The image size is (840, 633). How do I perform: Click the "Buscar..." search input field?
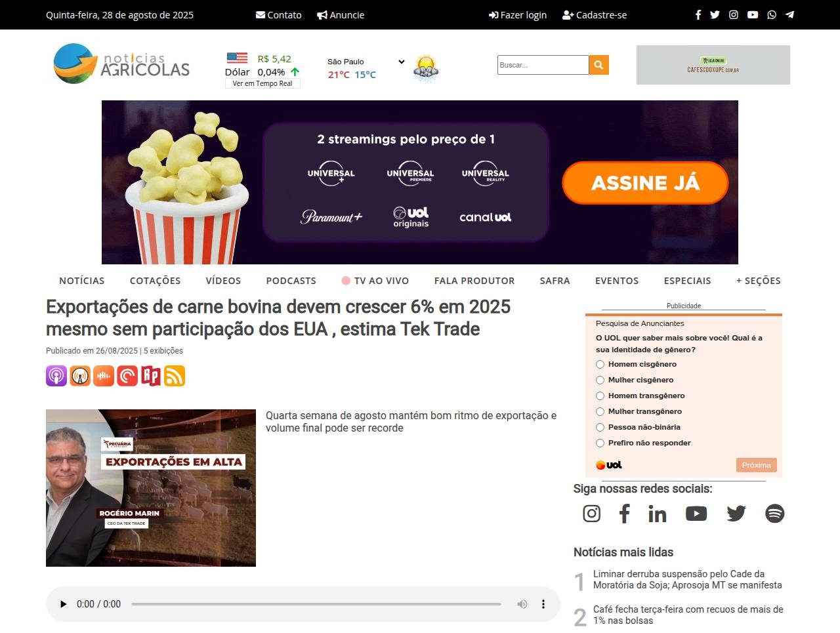coord(543,65)
